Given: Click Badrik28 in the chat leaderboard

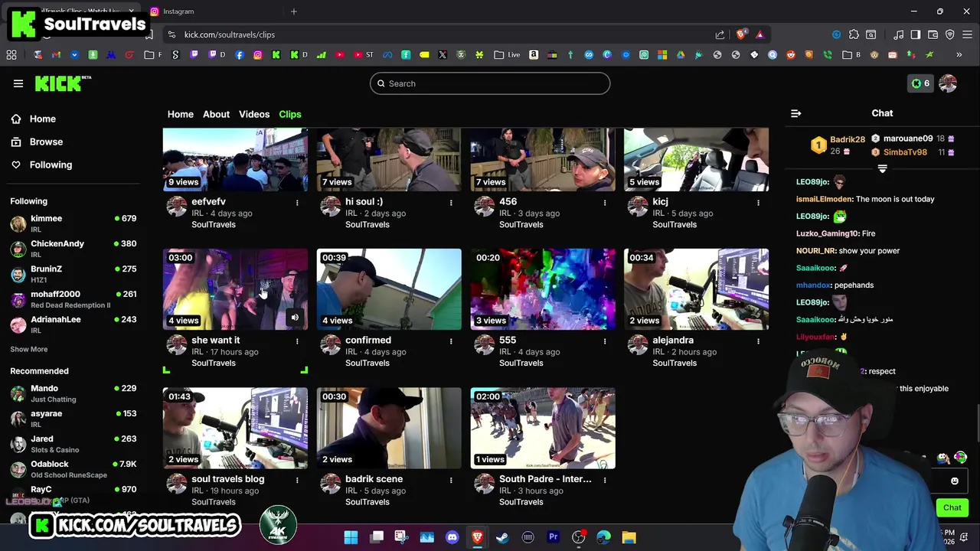Looking at the screenshot, I should 848,139.
